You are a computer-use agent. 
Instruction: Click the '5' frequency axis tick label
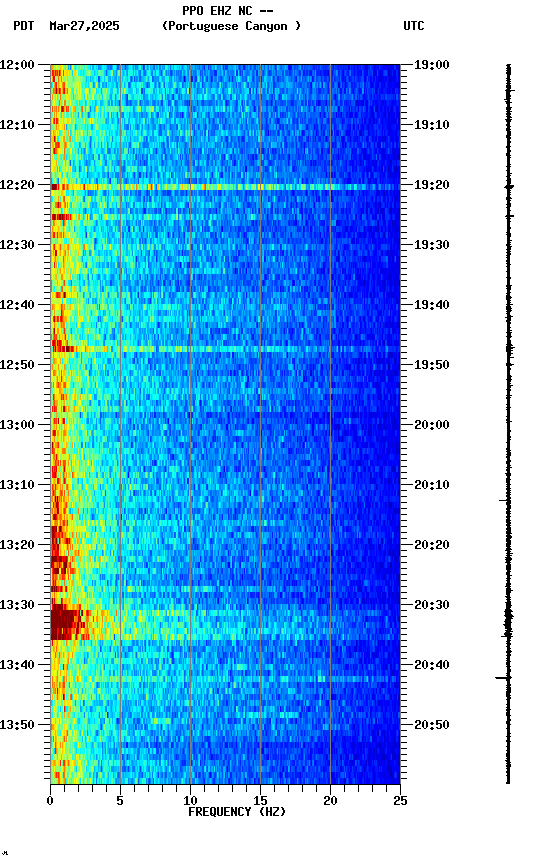[x=120, y=801]
